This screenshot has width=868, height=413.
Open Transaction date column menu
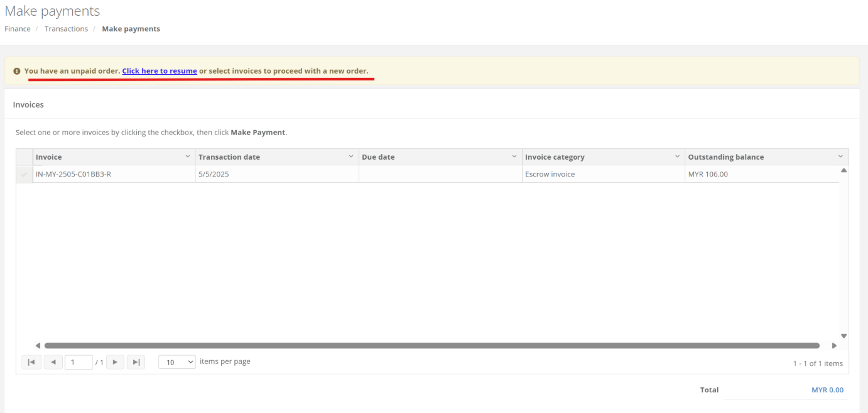pos(350,157)
